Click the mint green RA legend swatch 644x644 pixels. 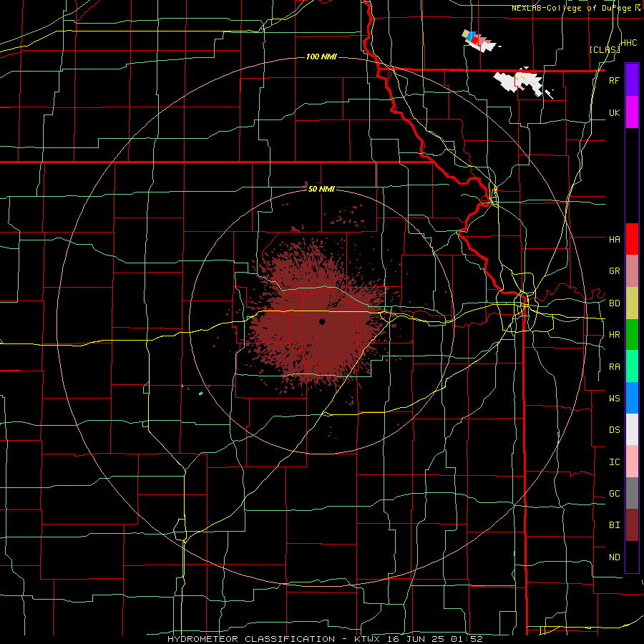632,366
